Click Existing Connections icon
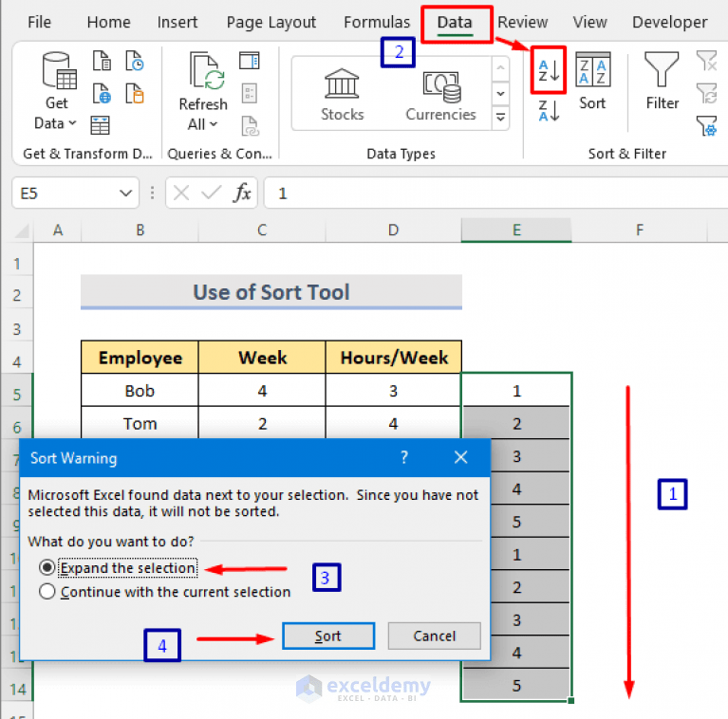The image size is (728, 719). pos(135,93)
